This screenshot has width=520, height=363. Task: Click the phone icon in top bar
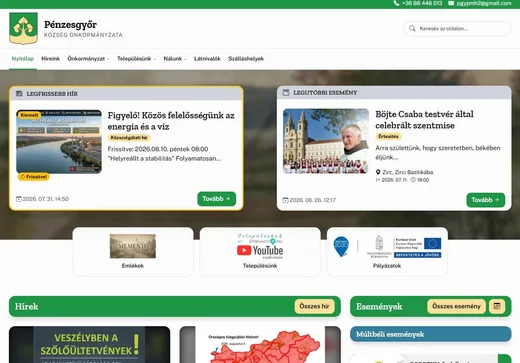396,3
